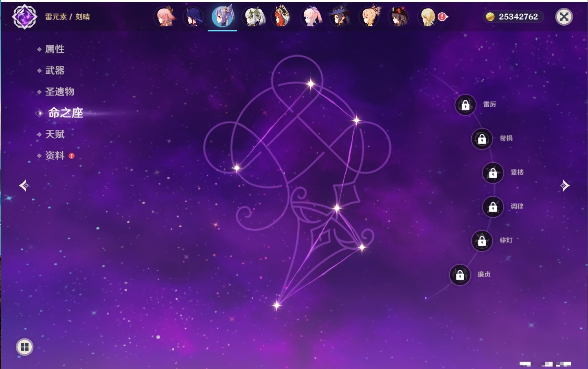
Task: Click the locked 移灯 constellation node icon
Action: 482,241
